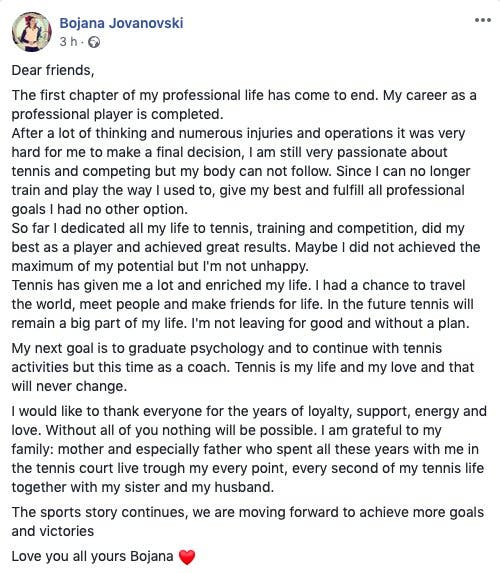Click the line beginning "So far I dedicated"
Screen dimensions: 500x573
point(238,228)
